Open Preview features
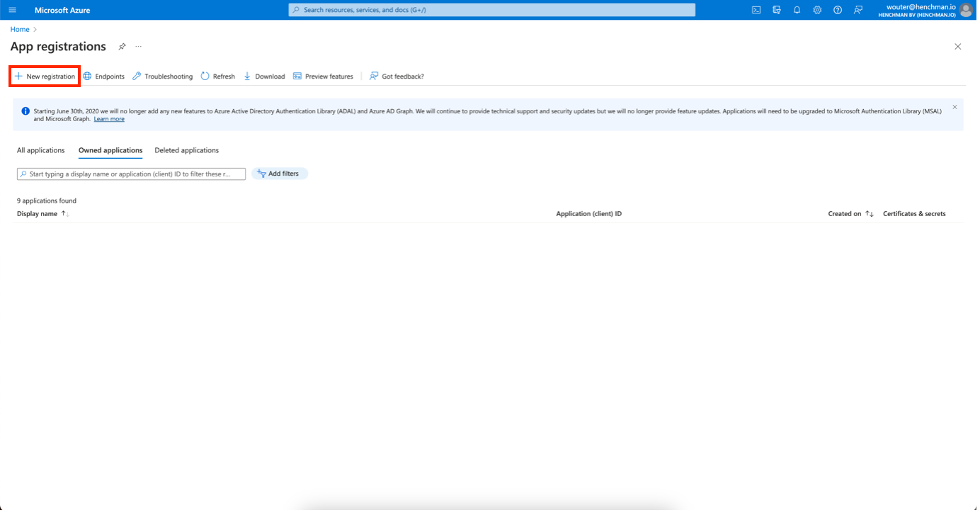The height and width of the screenshot is (513, 980). coord(323,77)
